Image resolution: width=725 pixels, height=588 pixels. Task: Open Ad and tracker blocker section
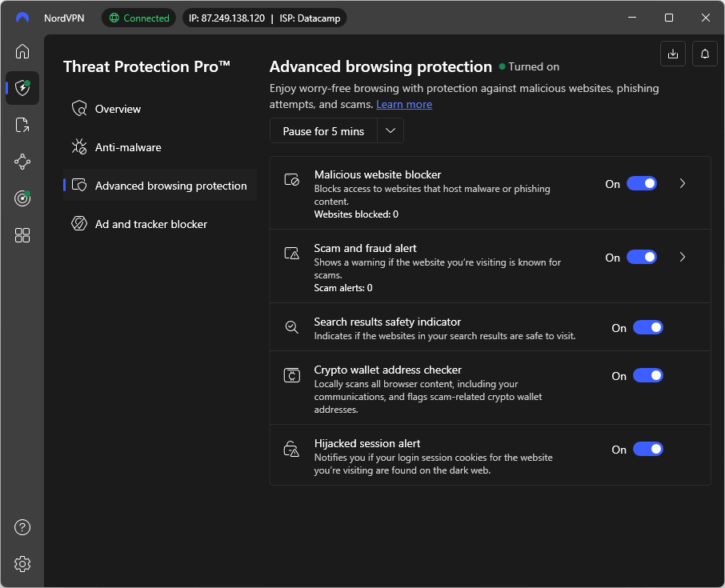(159, 224)
